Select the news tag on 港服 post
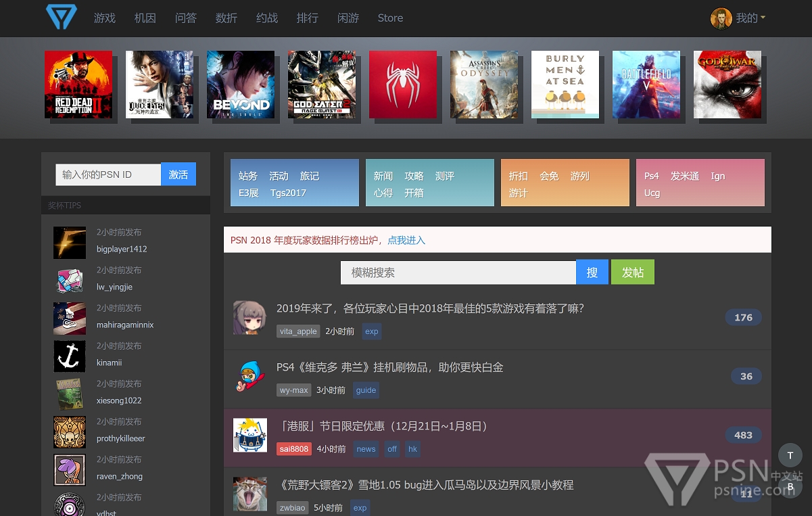812x516 pixels. tap(366, 449)
